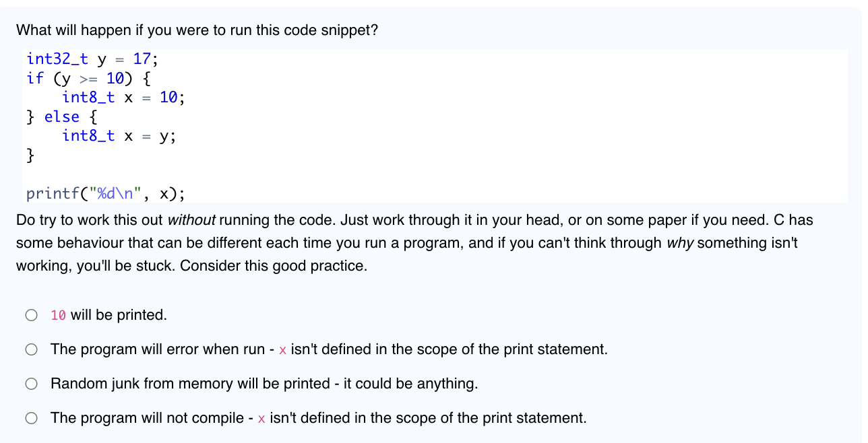The height and width of the screenshot is (443, 868).
Task: Select the answer '10 will be printed'
Action: coord(108,314)
